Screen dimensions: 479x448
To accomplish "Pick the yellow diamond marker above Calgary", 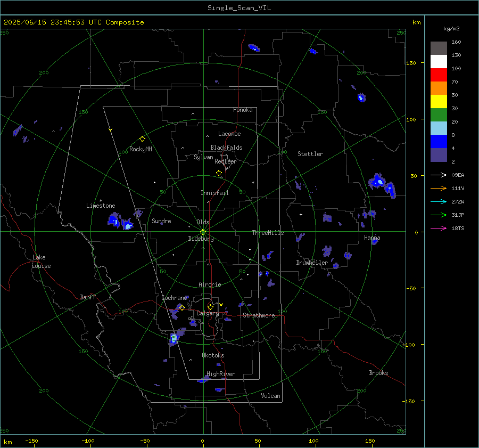I will click(210, 307).
